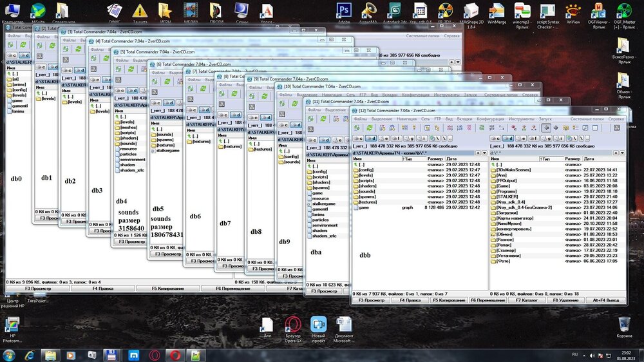Image resolution: width=644 pixels, height=362 pixels.
Task: Open the XnView desktop shortcut
Action: point(573,10)
